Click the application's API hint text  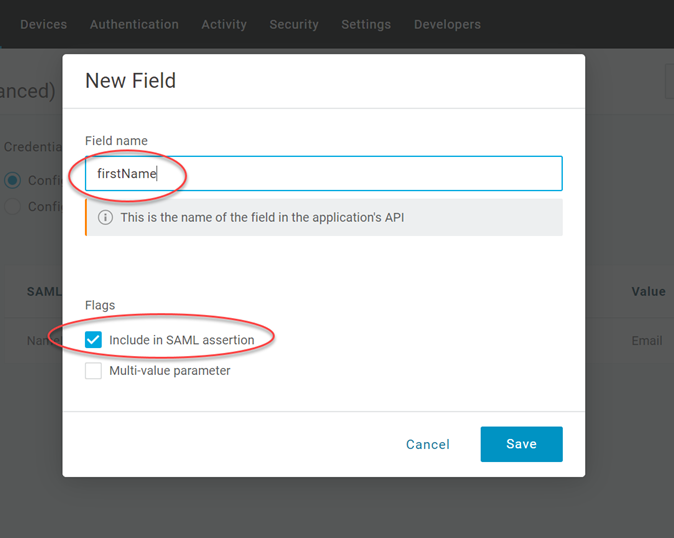pyautogui.click(x=262, y=217)
